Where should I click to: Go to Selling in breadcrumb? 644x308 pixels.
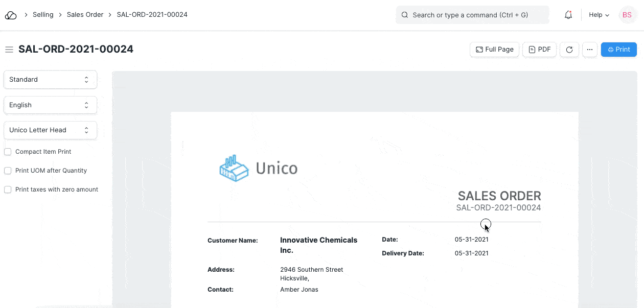click(43, 15)
